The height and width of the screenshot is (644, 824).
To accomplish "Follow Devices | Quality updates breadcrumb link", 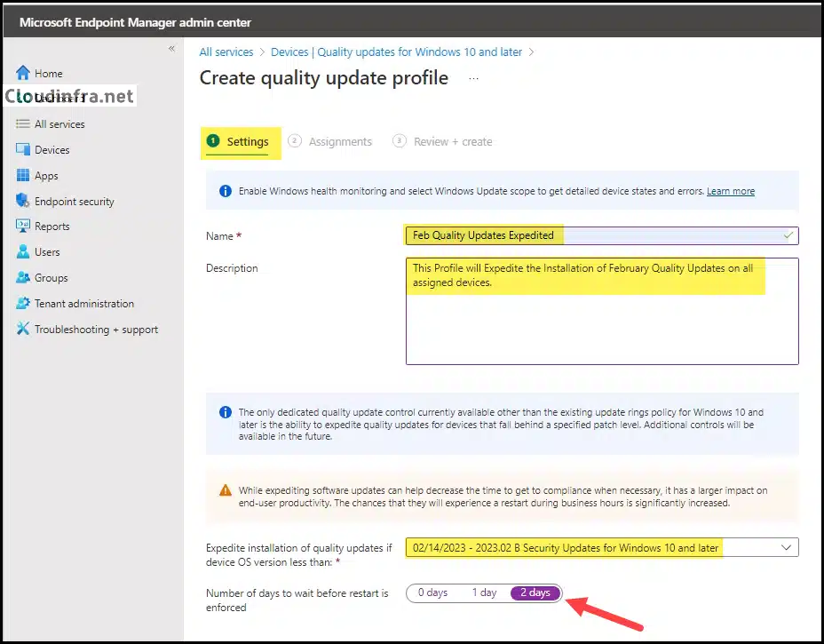I will point(396,52).
